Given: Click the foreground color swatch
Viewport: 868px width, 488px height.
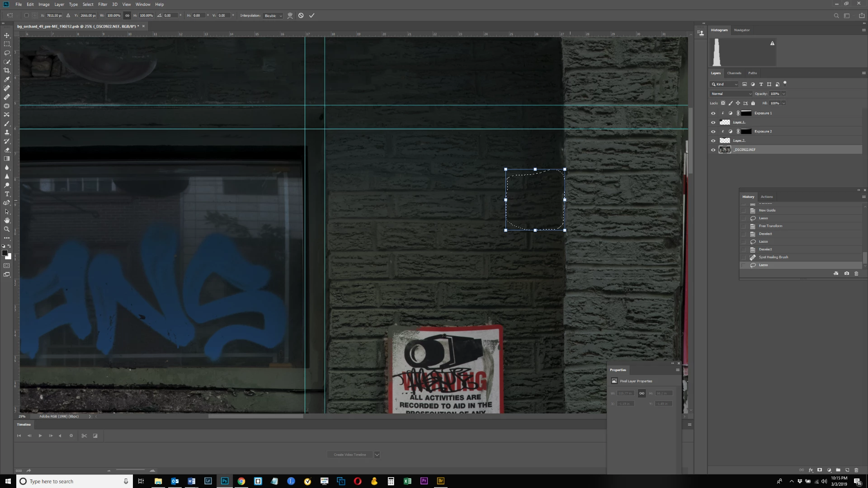Looking at the screenshot, I should coord(5,253).
